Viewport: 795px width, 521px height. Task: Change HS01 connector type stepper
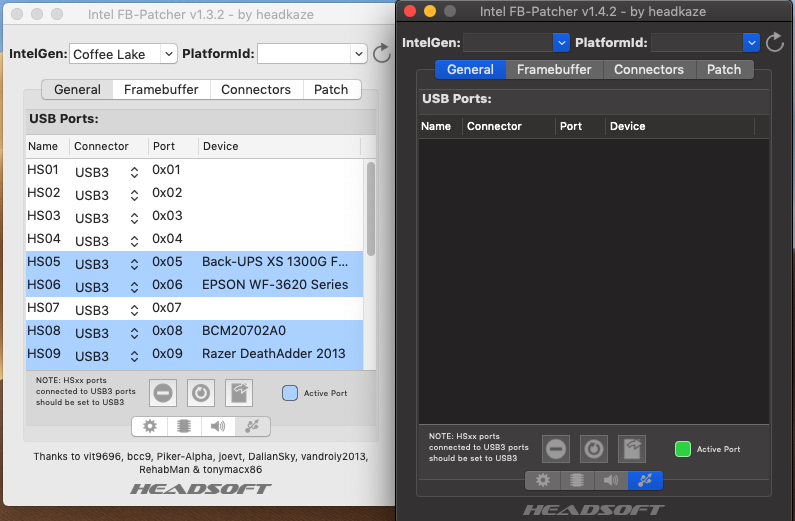click(134, 172)
